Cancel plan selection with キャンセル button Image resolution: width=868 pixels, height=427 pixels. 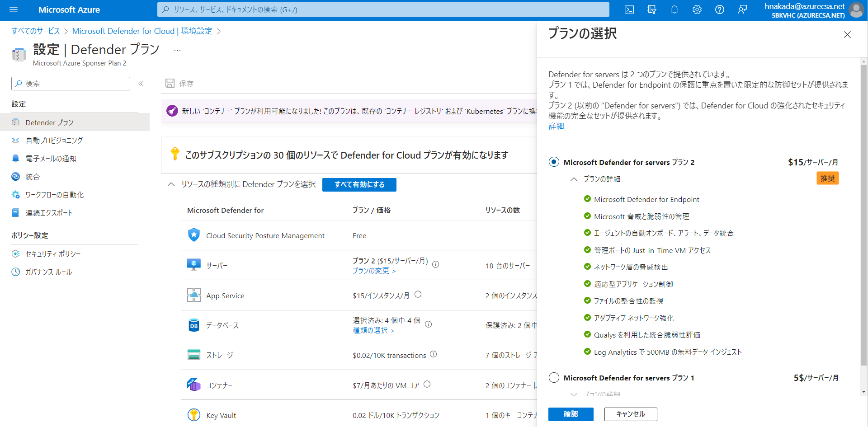click(631, 414)
